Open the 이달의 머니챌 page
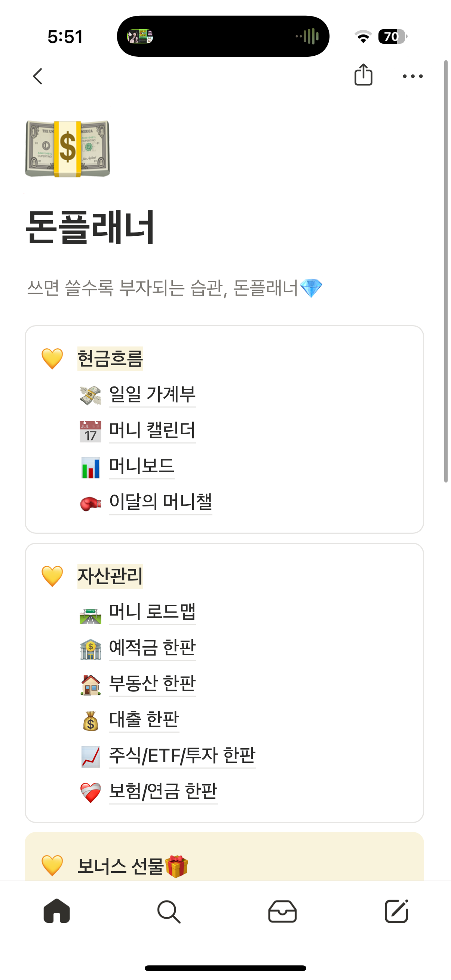 click(x=160, y=502)
